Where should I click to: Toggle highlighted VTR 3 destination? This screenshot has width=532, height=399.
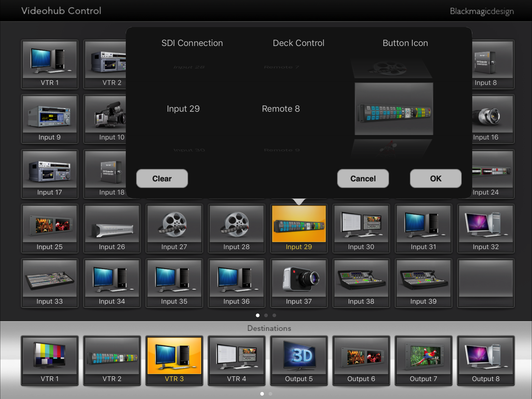[174, 361]
